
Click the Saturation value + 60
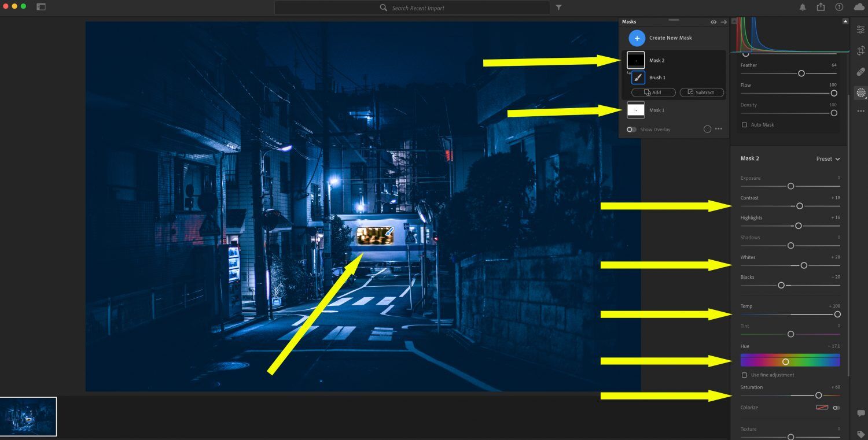(x=836, y=387)
